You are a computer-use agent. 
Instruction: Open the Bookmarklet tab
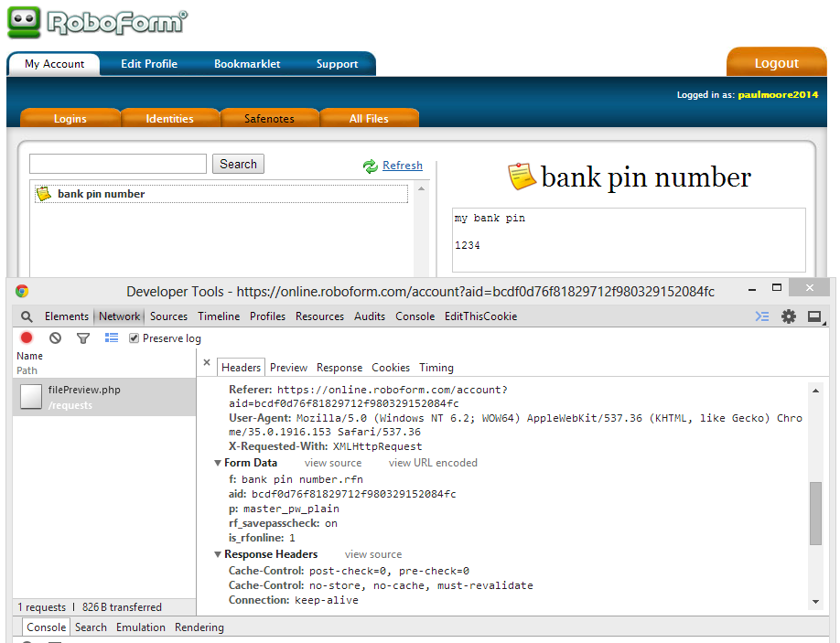click(247, 64)
